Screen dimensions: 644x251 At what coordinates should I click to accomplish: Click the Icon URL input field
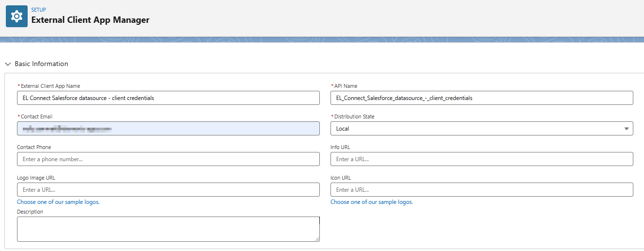pos(482,189)
